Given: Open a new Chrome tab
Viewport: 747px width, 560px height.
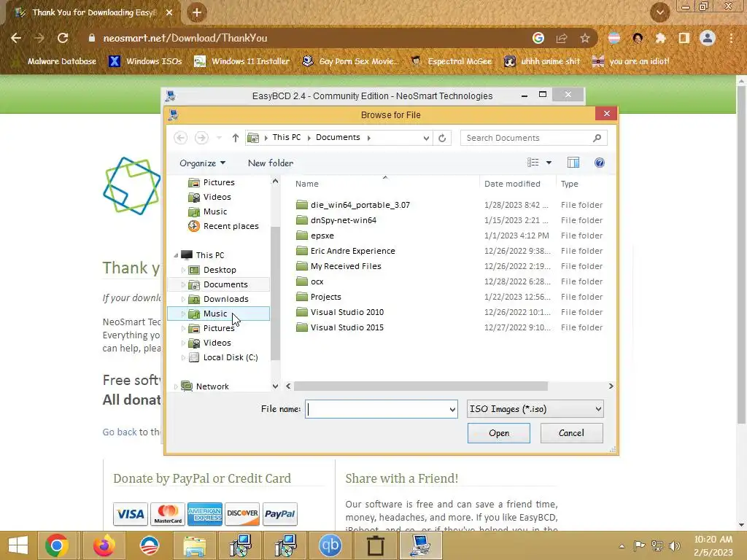Looking at the screenshot, I should 197,12.
